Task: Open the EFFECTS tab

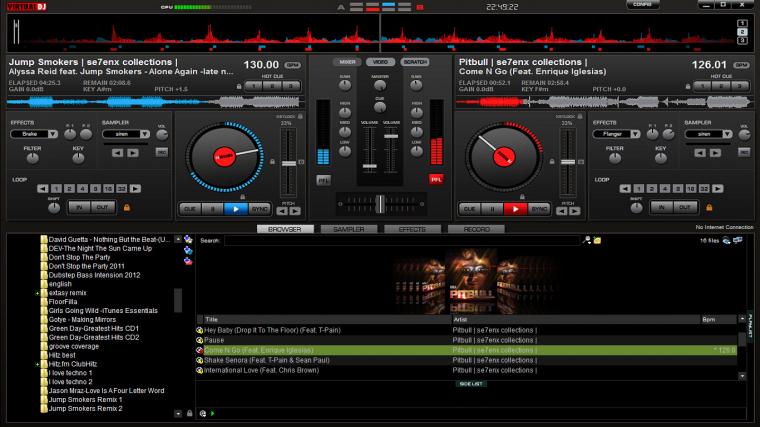Action: [x=412, y=229]
